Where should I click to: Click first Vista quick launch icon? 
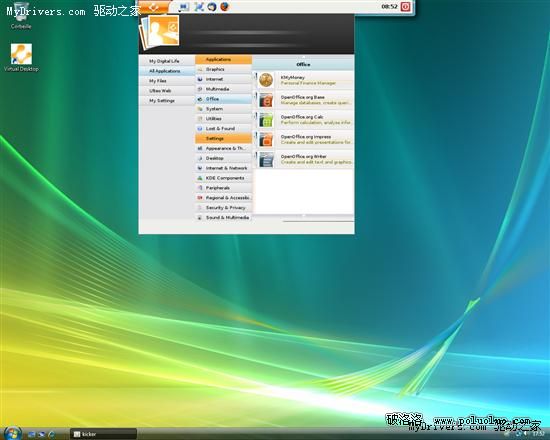click(31, 434)
